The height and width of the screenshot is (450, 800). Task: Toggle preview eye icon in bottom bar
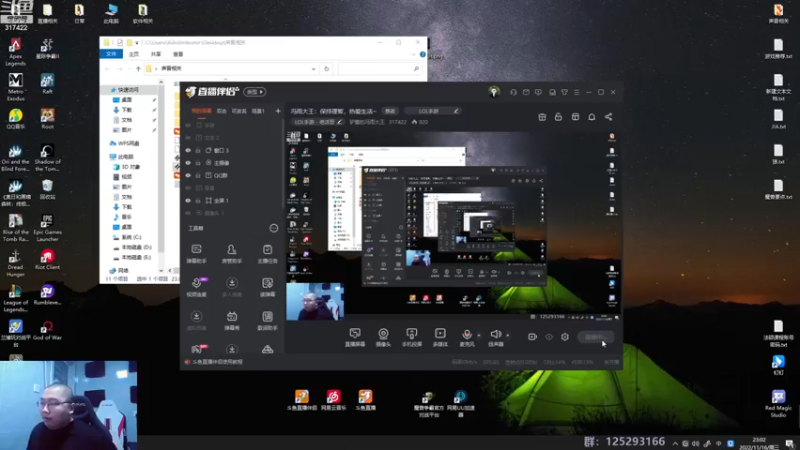click(549, 337)
